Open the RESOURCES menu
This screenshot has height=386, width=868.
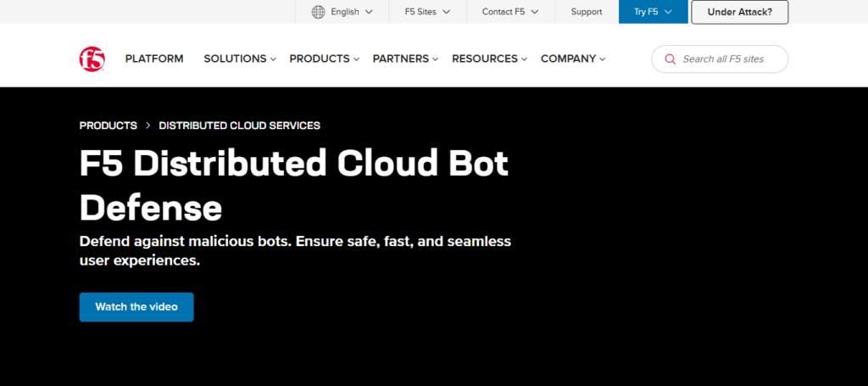click(489, 59)
